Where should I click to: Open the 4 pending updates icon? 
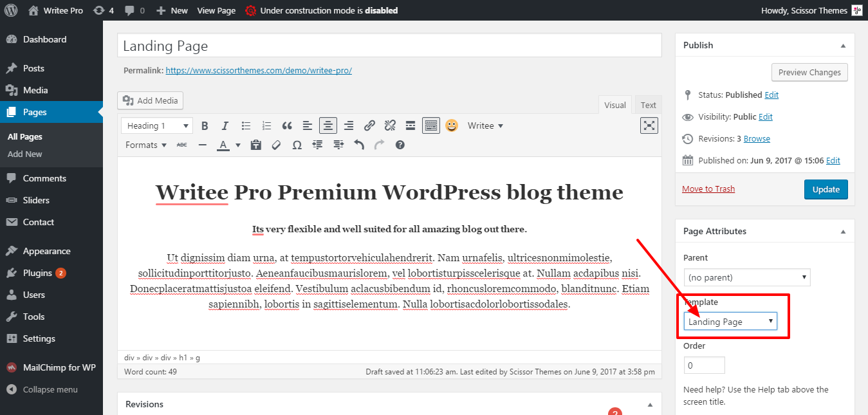pos(104,10)
